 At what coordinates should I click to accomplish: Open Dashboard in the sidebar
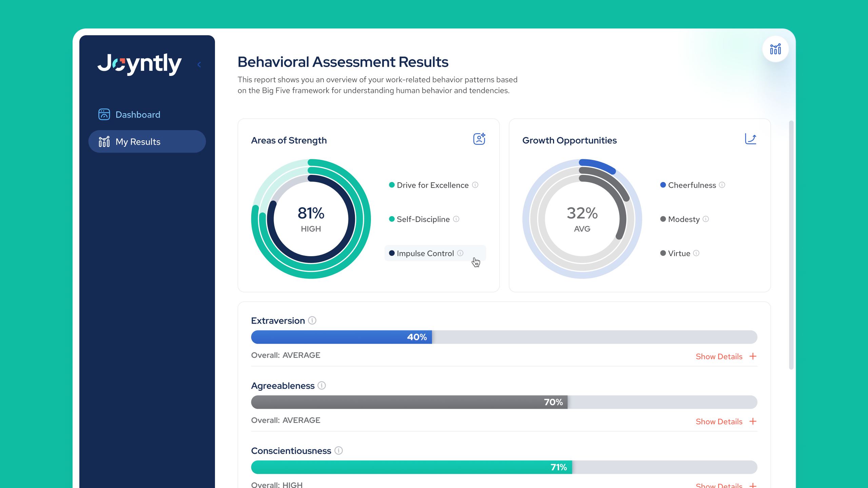[138, 115]
